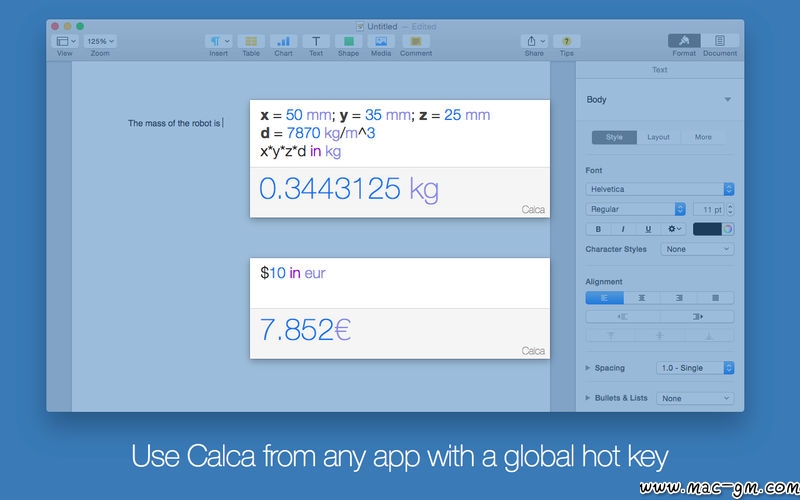Align text left
800x500 pixels.
605,298
